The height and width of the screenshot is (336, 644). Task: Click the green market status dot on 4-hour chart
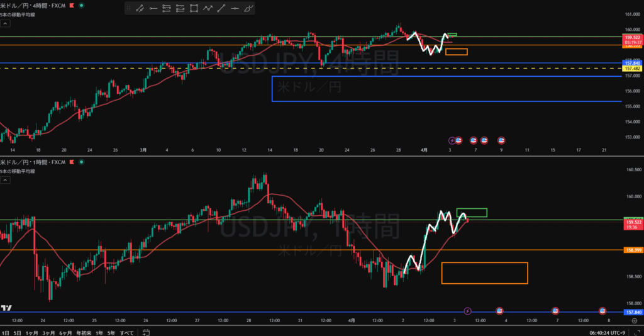[81, 6]
